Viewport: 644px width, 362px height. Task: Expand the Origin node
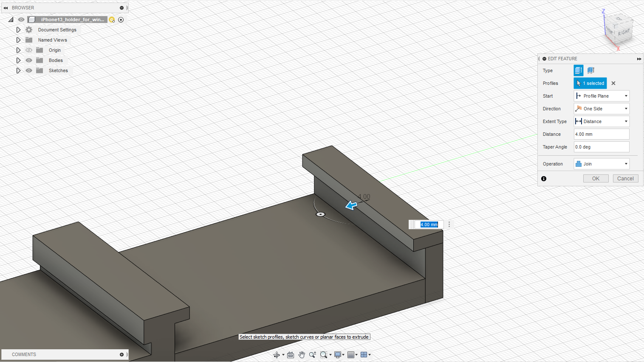click(18, 50)
